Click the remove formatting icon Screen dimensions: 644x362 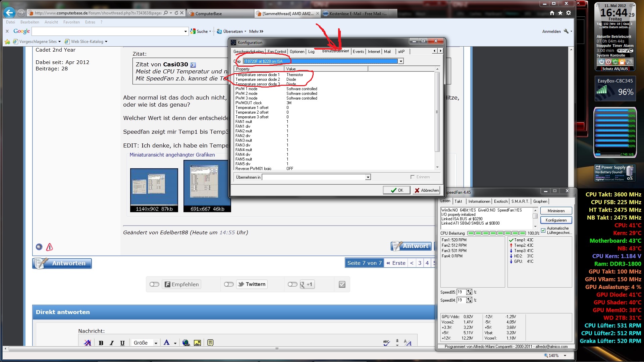88,343
